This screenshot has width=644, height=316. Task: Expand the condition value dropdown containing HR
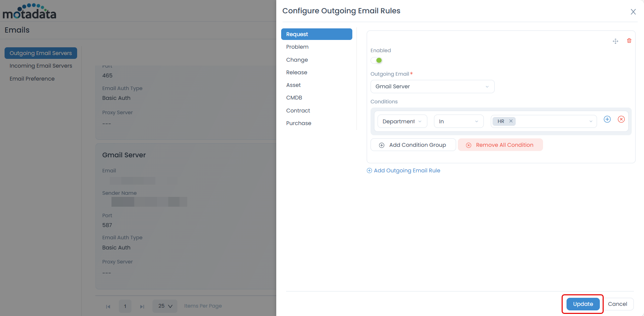[544, 121]
